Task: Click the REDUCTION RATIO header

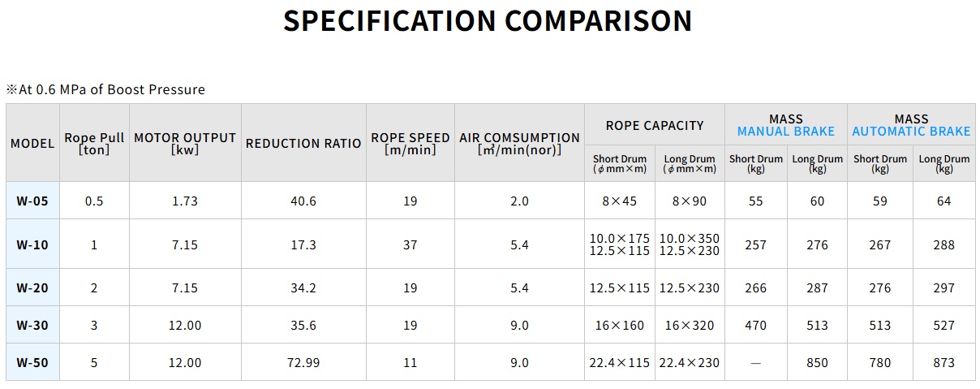Action: click(x=303, y=143)
